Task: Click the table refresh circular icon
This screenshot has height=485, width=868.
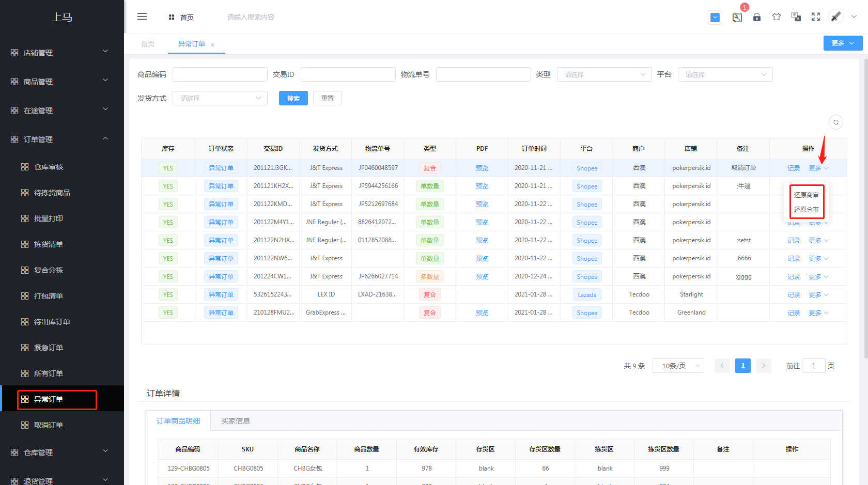Action: (x=836, y=122)
